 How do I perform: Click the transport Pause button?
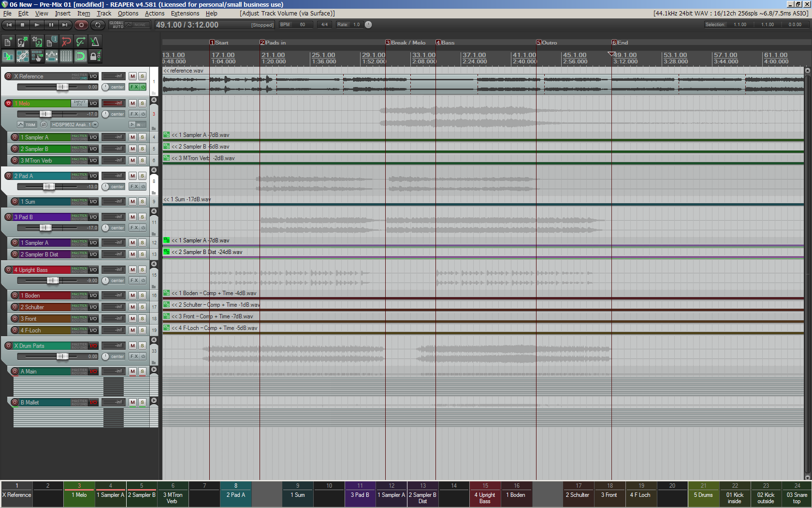(51, 25)
